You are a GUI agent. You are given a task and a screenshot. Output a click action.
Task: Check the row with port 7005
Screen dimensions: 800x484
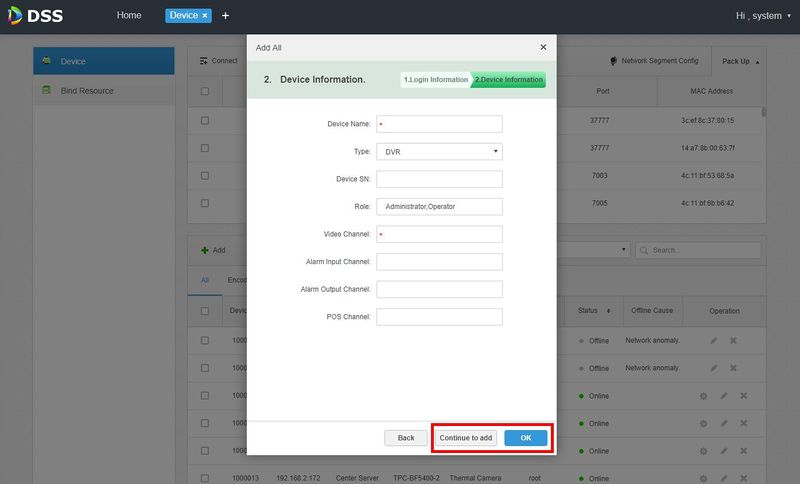[205, 203]
